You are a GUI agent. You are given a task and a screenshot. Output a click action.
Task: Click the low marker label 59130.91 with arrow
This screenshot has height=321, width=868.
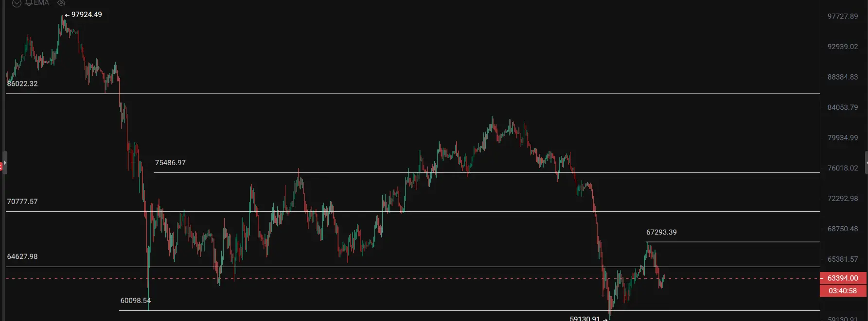click(x=589, y=318)
